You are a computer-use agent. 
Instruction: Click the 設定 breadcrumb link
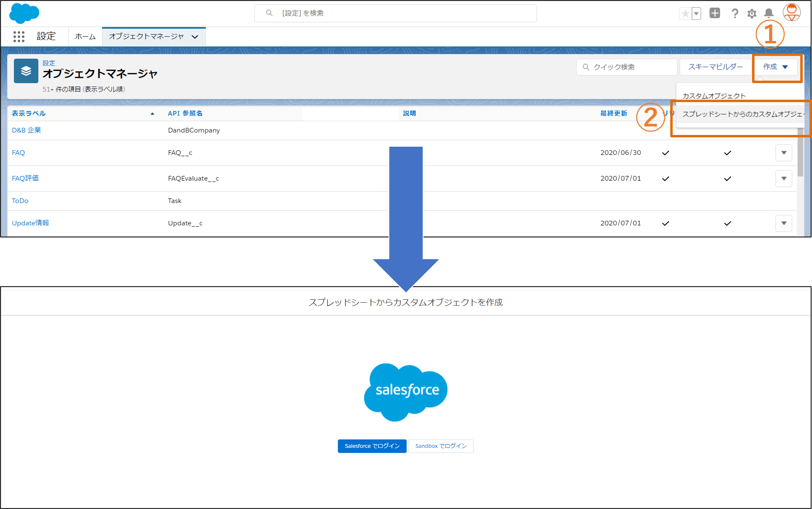tap(49, 63)
